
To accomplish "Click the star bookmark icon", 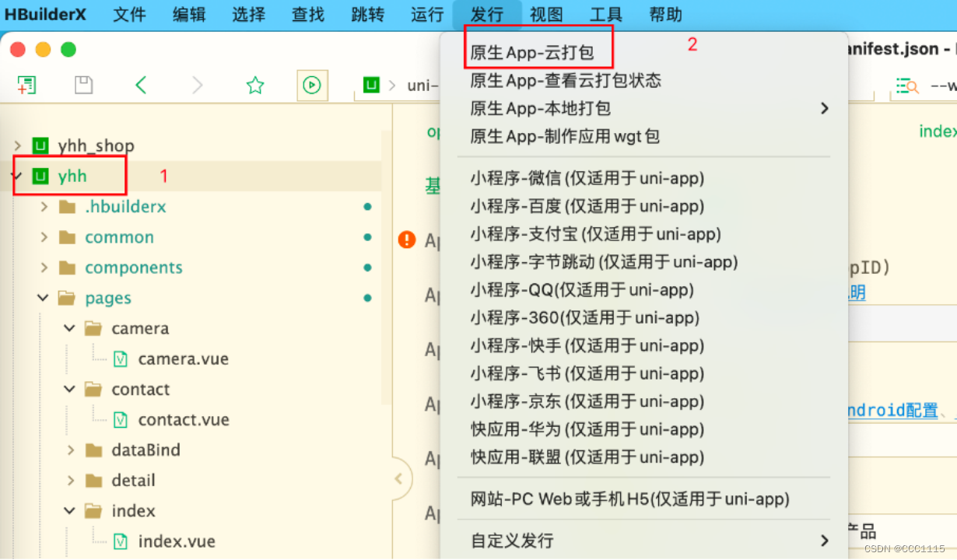I will pyautogui.click(x=255, y=85).
